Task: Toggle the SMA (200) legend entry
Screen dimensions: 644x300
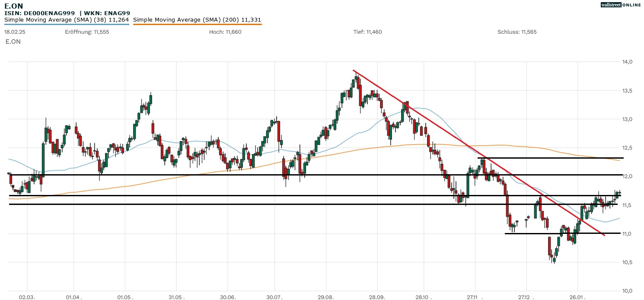Action: (197, 19)
